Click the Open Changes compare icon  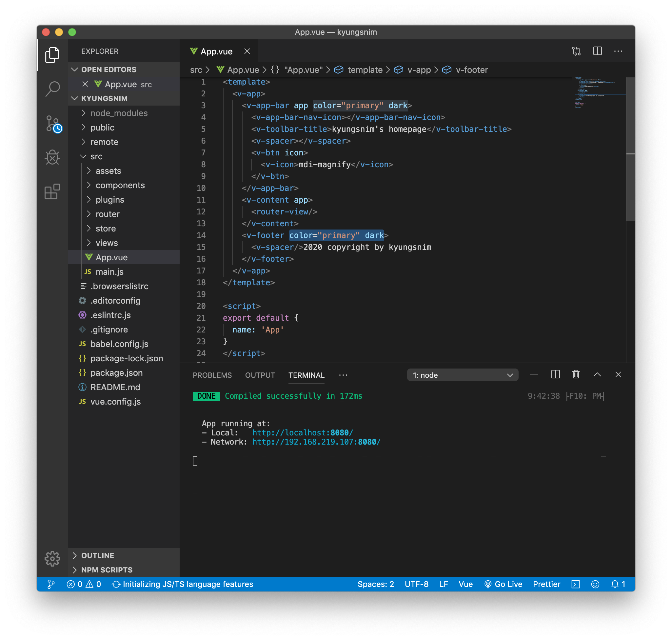(576, 51)
